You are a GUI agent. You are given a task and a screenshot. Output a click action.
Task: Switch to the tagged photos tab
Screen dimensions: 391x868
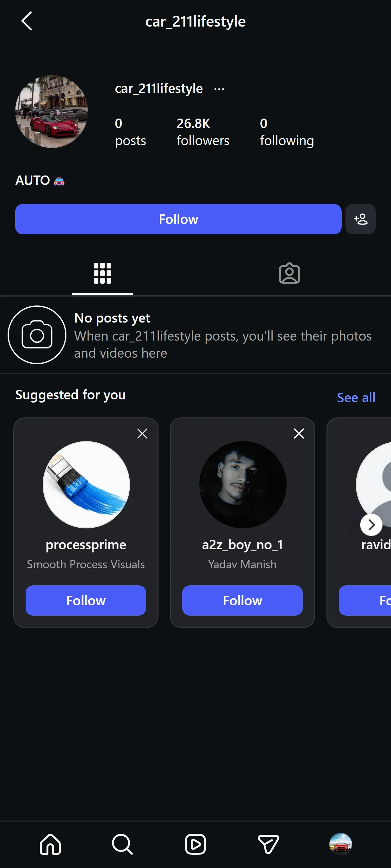coord(289,273)
